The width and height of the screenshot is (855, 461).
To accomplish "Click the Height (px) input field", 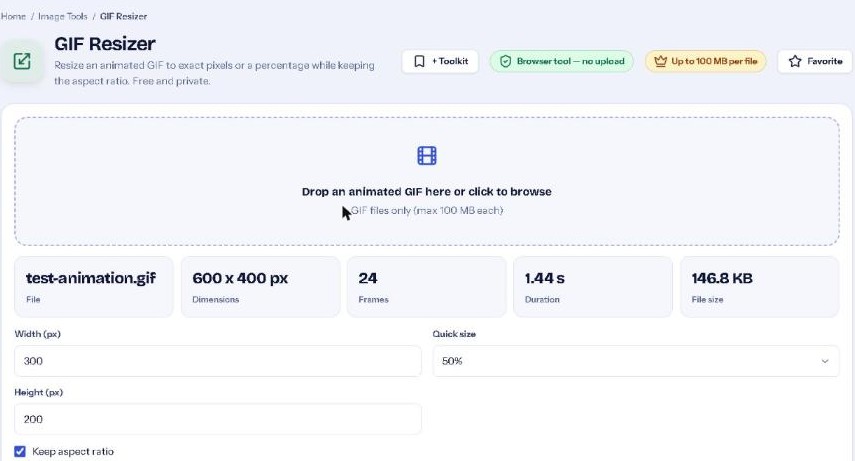I will [x=218, y=419].
